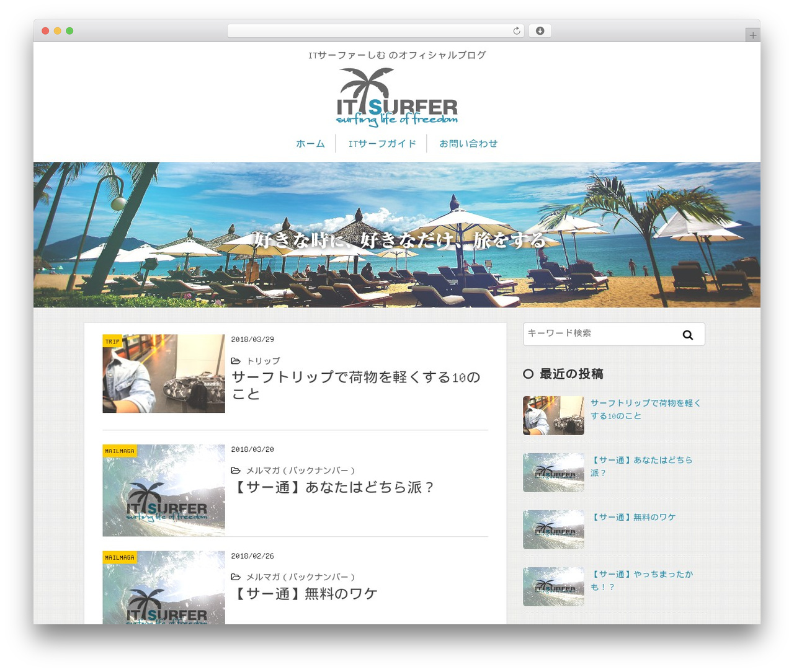This screenshot has width=794, height=672.
Task: Click メルマガ category link of 無料のワケ post
Action: (300, 577)
